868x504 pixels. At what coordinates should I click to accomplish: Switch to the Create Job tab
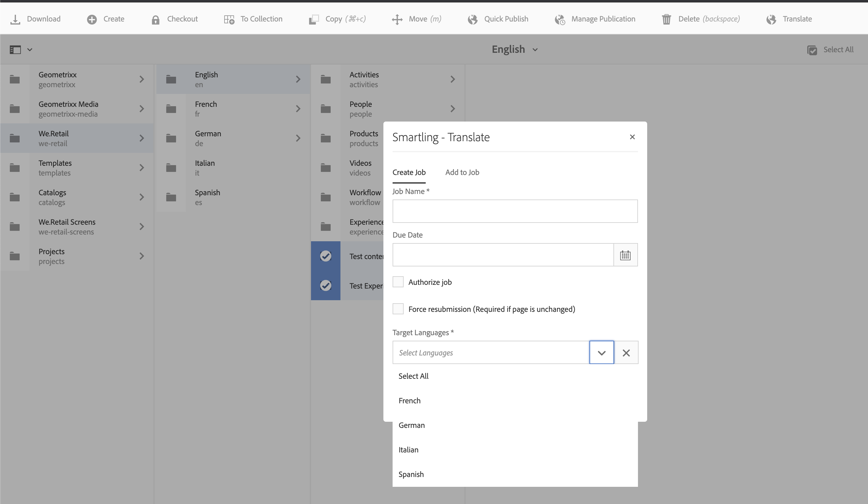click(409, 173)
